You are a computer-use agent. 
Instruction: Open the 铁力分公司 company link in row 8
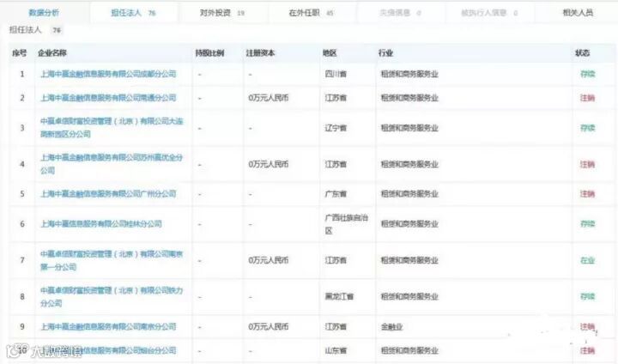112,296
